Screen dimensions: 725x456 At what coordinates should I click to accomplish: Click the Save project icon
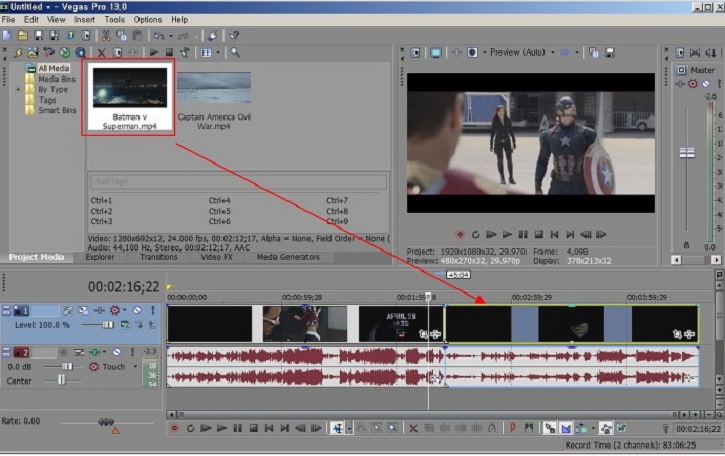click(x=37, y=35)
